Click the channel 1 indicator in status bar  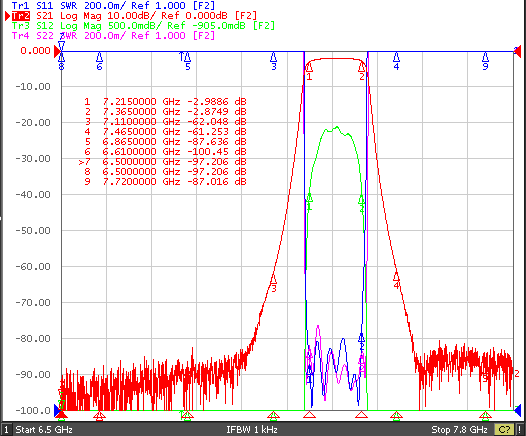[x=6, y=430]
